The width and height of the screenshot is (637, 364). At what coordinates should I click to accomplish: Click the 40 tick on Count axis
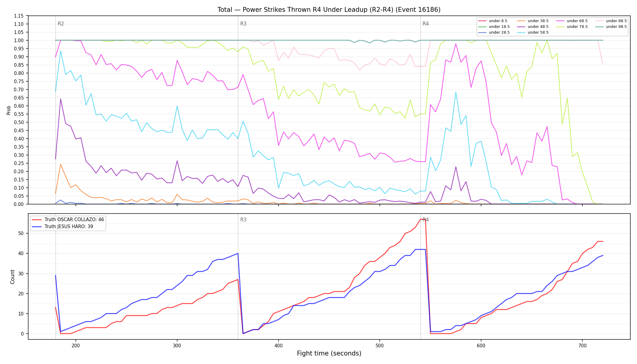pyautogui.click(x=21, y=253)
